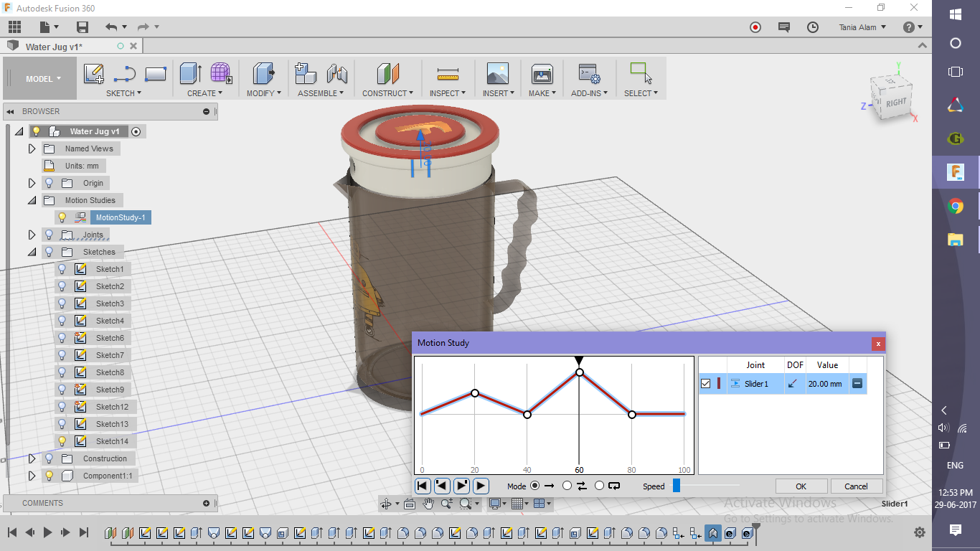
Task: Collapse the Sketches folder
Action: pos(32,252)
